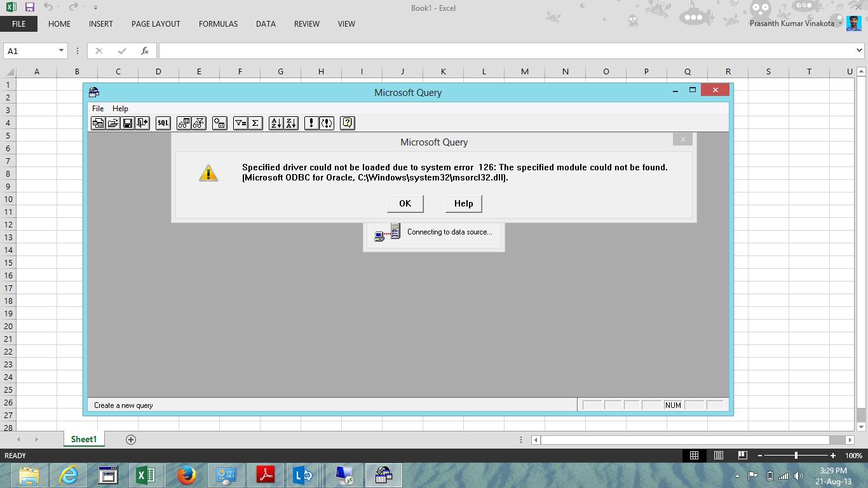Click the Insert Function fx icon
The height and width of the screenshot is (488, 868).
tap(145, 51)
